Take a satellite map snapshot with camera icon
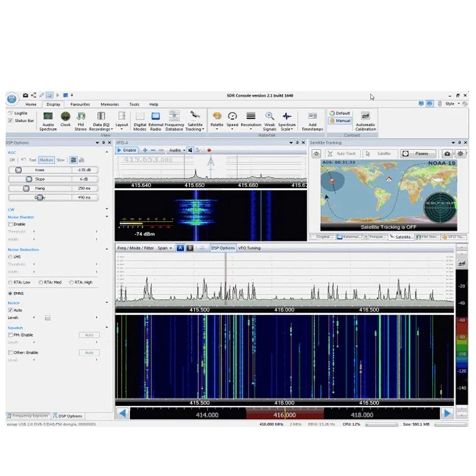 pos(447,154)
